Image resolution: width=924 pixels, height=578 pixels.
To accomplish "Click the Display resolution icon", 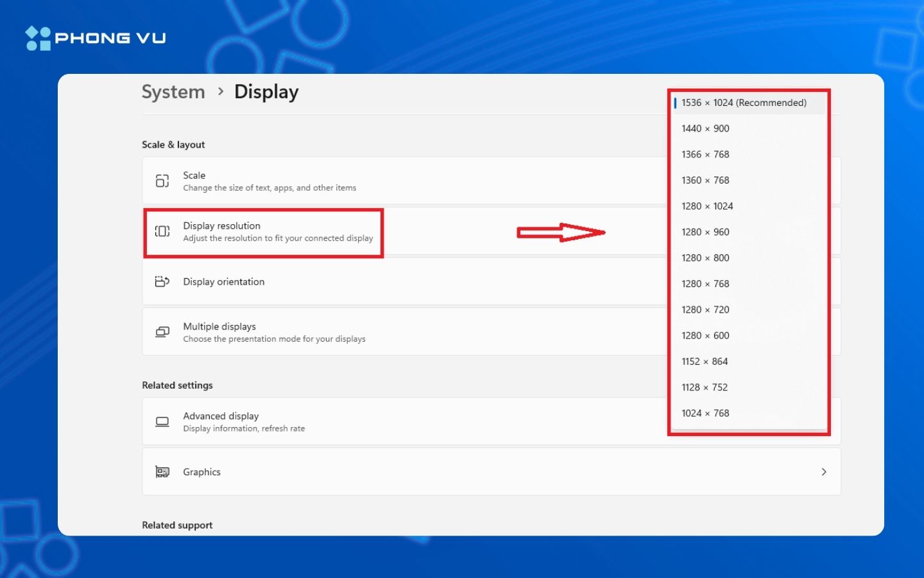I will (x=162, y=231).
